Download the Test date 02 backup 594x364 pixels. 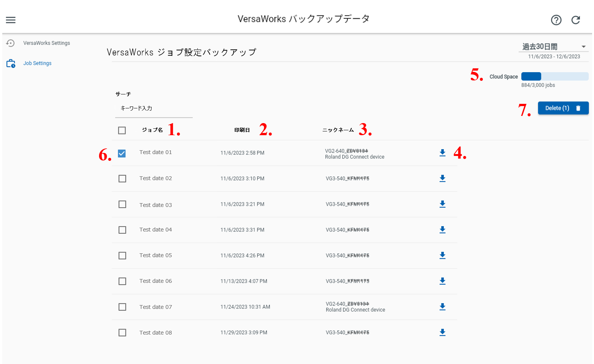click(x=442, y=178)
